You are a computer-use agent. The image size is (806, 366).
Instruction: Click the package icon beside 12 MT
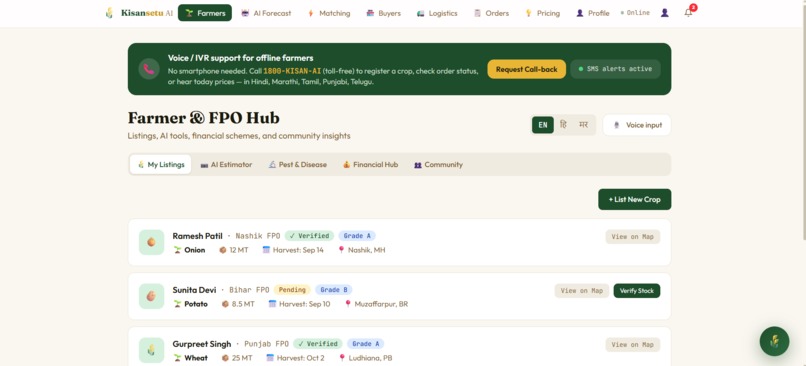[223, 250]
